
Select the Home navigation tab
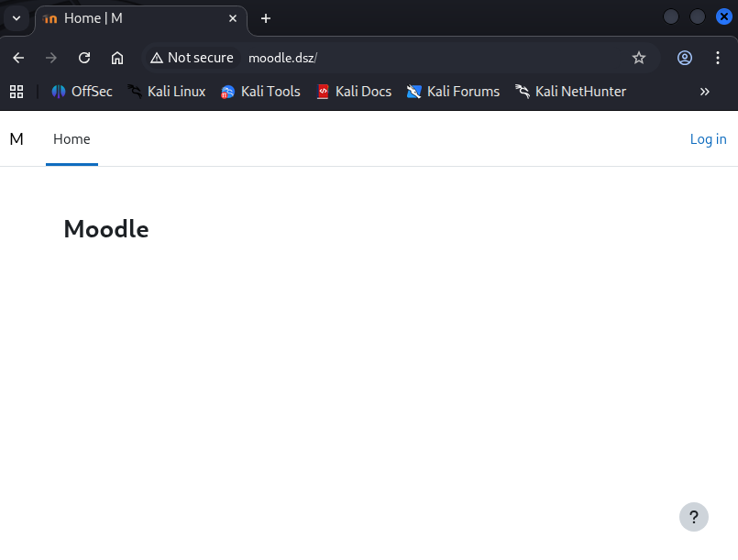(72, 139)
